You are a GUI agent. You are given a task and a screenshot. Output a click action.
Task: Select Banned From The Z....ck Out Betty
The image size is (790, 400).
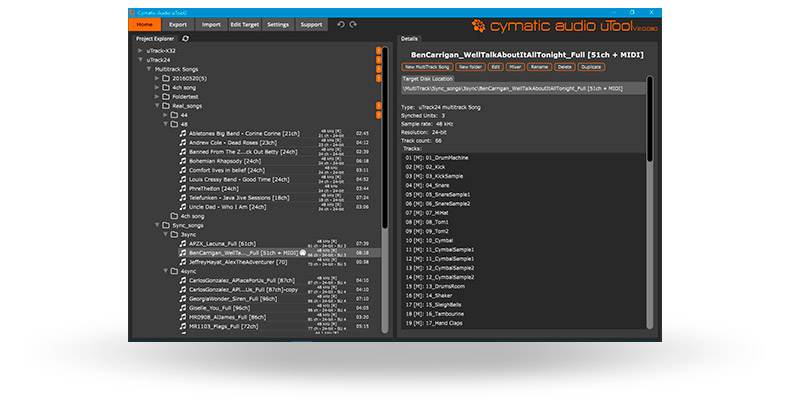click(x=243, y=152)
